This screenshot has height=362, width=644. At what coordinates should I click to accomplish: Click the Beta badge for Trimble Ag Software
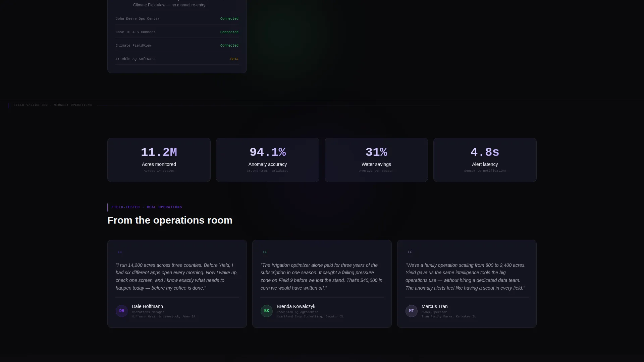tap(234, 59)
